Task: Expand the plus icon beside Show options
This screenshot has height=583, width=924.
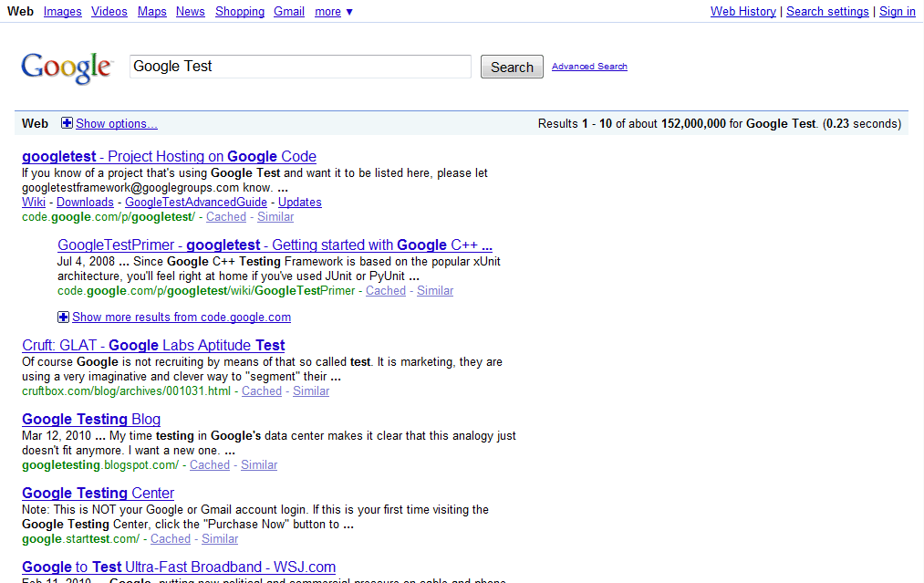Action: [x=67, y=123]
